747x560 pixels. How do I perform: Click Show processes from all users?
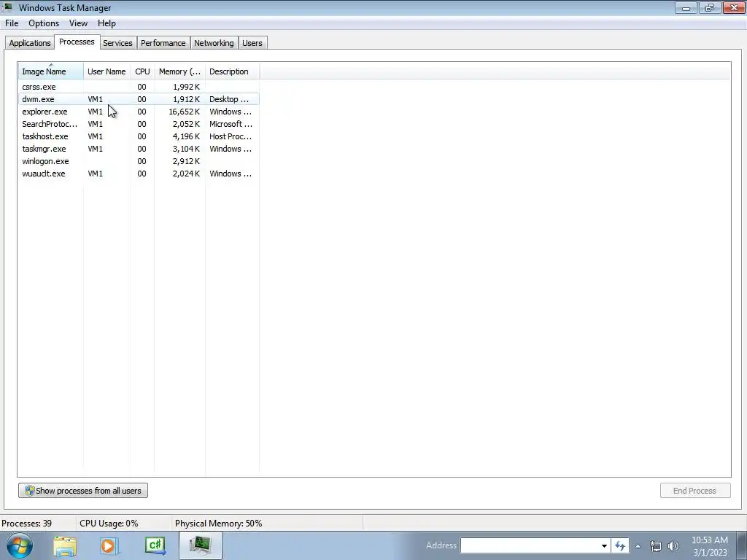pyautogui.click(x=83, y=491)
